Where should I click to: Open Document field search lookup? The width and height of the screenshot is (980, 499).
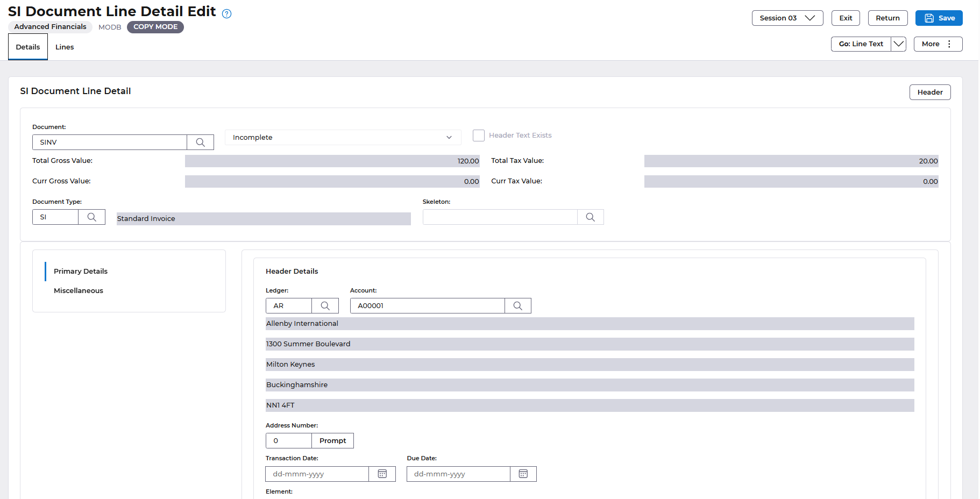200,142
